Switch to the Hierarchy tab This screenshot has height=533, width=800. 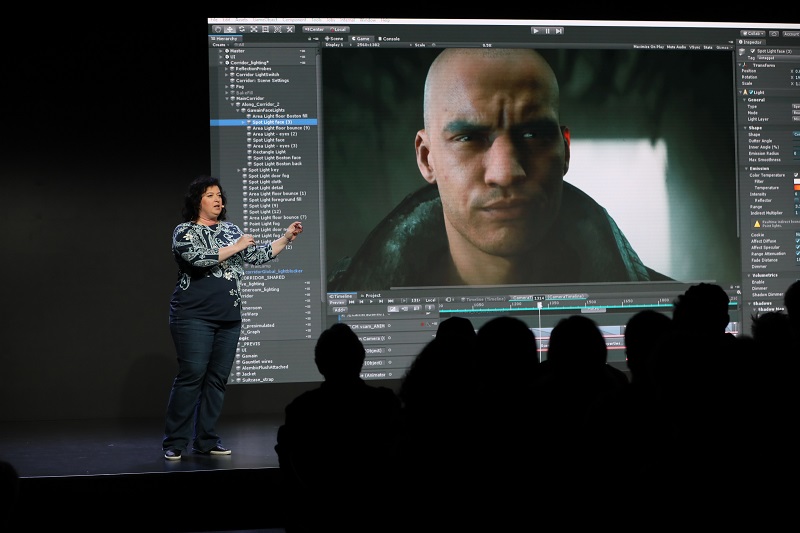point(226,39)
